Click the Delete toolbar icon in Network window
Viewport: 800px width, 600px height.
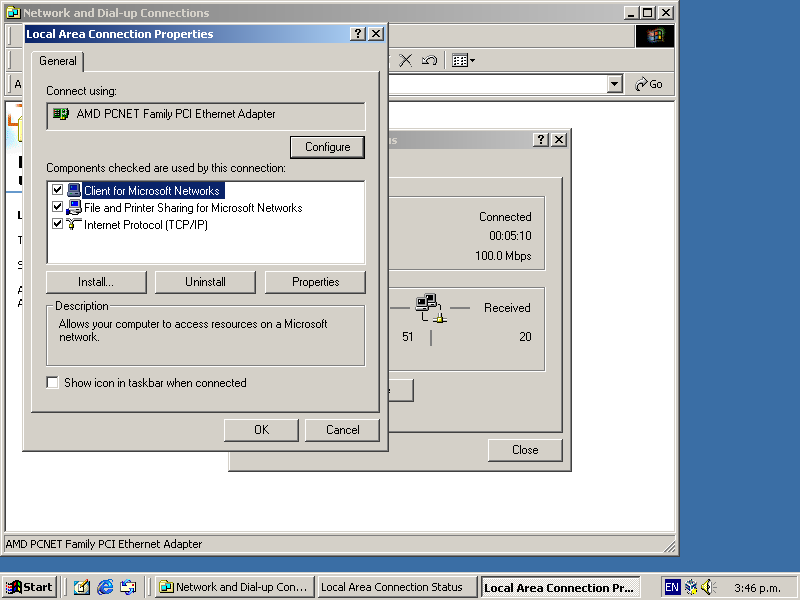point(406,60)
